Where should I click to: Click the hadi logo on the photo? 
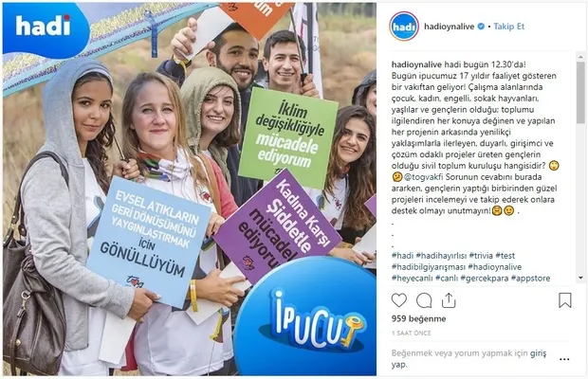[x=43, y=27]
